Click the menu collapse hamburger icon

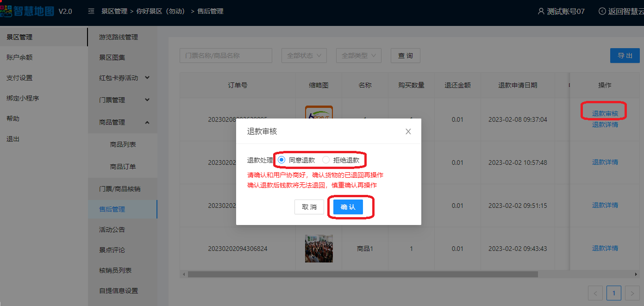coord(91,11)
